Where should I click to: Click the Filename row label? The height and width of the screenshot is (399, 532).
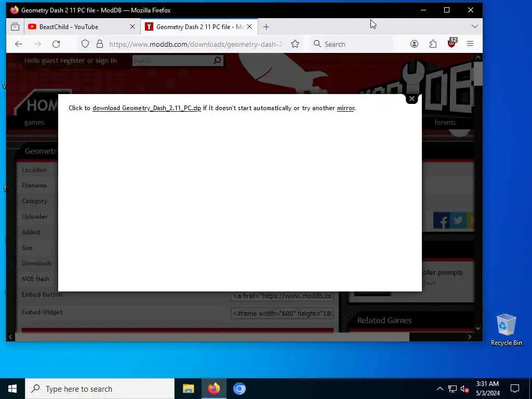[x=34, y=185]
